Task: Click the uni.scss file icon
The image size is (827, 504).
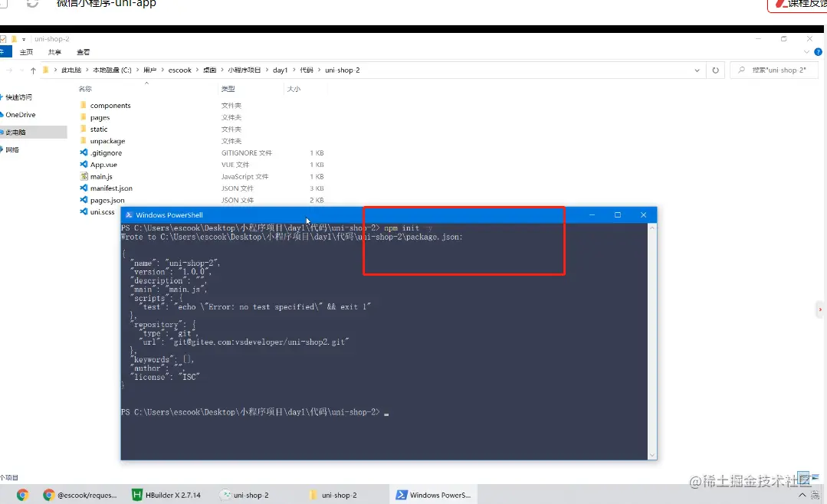Action: [x=84, y=211]
